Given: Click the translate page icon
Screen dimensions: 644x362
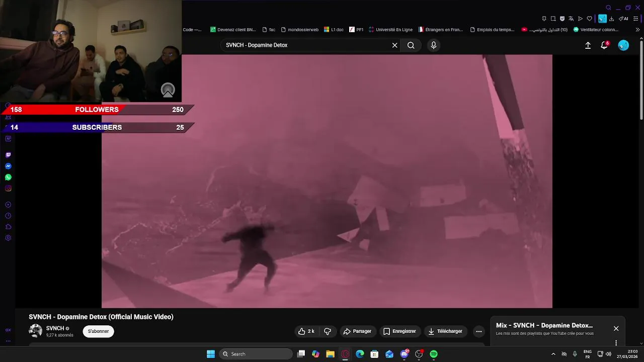Looking at the screenshot, I should coord(571,19).
